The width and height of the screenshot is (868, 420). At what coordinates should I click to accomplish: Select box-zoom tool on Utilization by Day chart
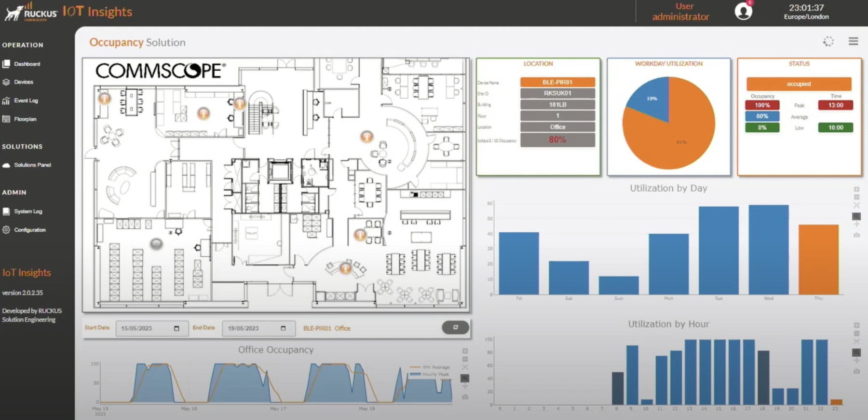click(x=856, y=216)
